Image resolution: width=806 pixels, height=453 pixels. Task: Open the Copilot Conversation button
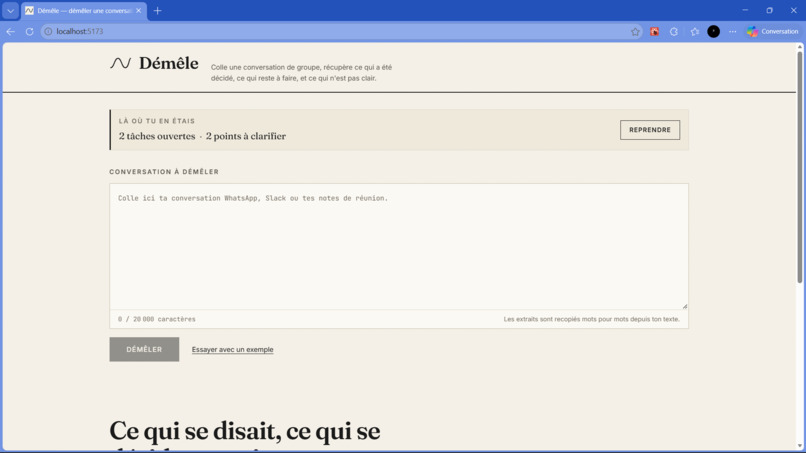pos(773,31)
